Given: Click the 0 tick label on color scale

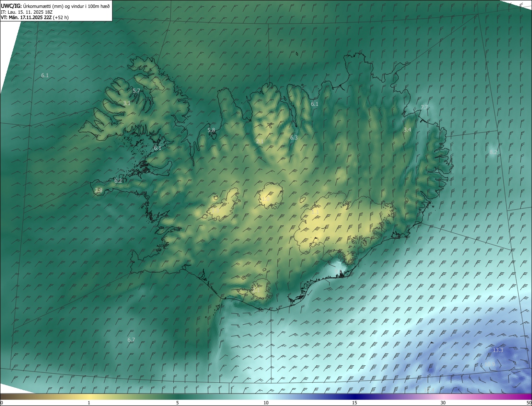Looking at the screenshot, I should [x=2, y=403].
